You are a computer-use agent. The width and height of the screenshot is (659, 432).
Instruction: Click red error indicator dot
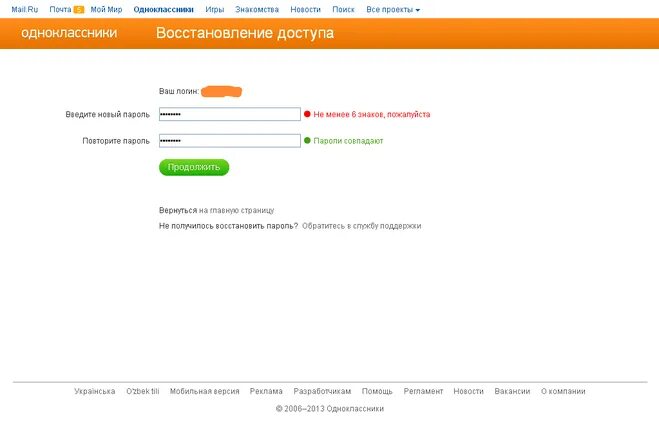point(307,114)
